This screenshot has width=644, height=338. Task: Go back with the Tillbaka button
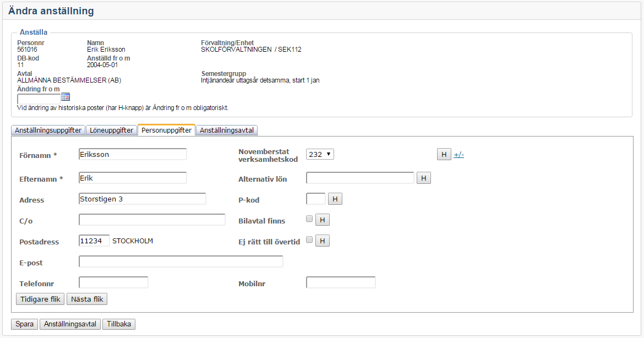click(119, 324)
